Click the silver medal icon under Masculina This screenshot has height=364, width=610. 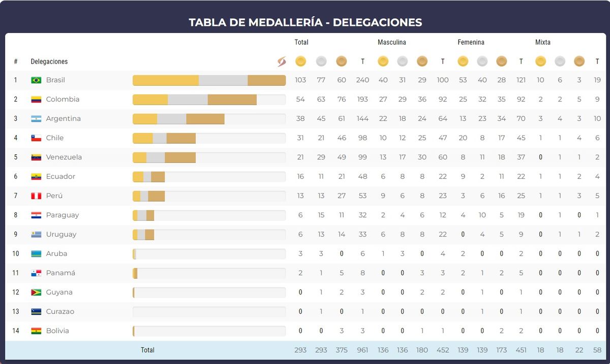[x=402, y=61]
